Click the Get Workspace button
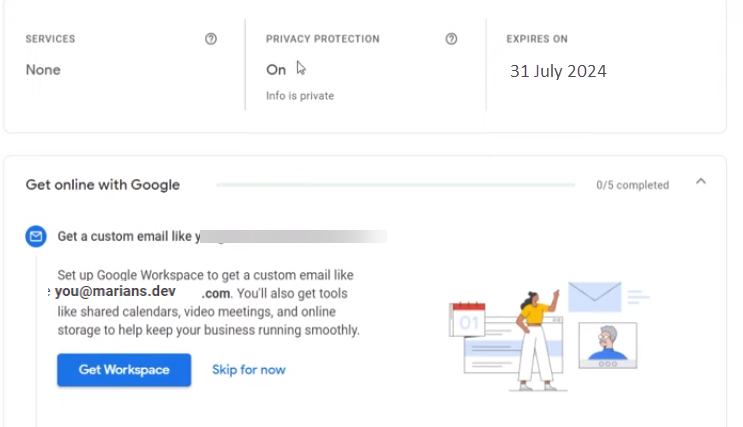Screen dimensions: 743x427 click(x=124, y=370)
